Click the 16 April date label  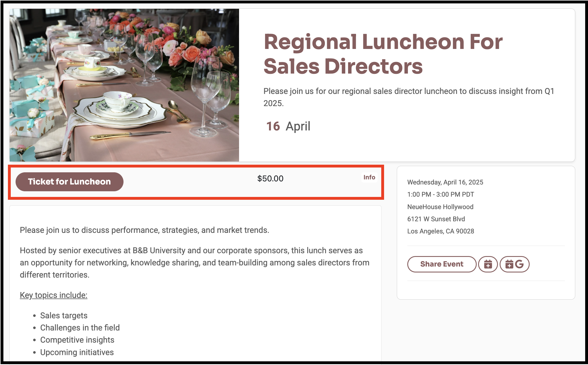pyautogui.click(x=288, y=126)
